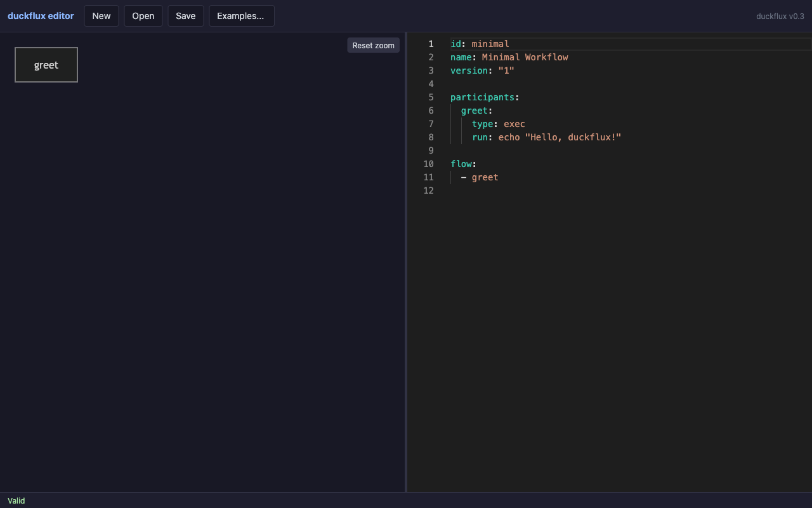
Task: Open the Examples... menu
Action: pos(241,16)
